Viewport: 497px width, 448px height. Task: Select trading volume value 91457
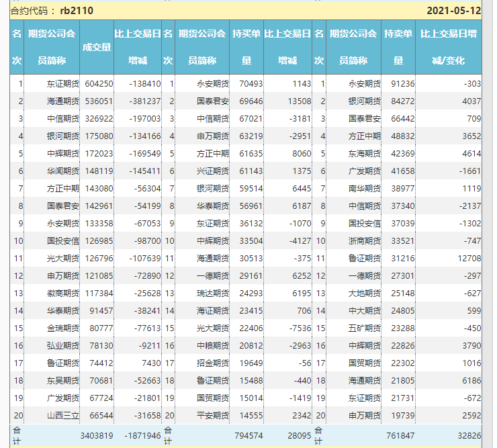101,310
